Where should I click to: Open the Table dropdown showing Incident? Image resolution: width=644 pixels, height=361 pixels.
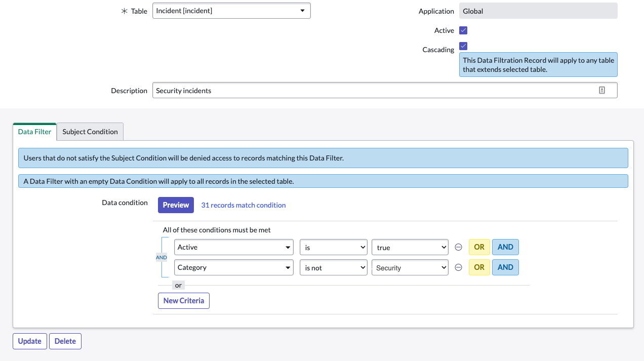pos(231,11)
